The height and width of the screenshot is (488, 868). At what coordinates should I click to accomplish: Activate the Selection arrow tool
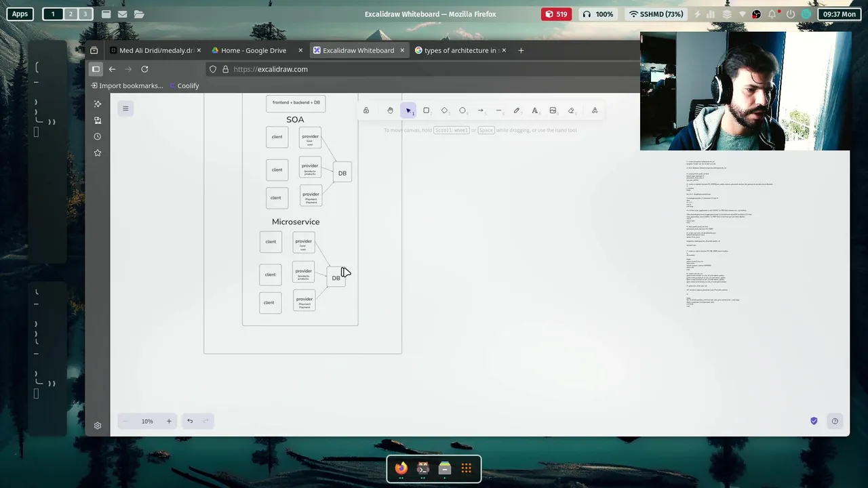point(408,110)
